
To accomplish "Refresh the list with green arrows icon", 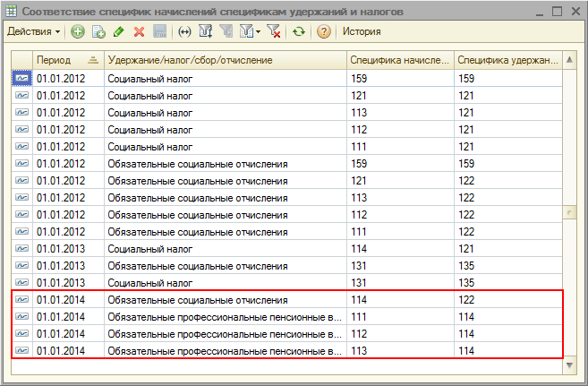I will click(x=299, y=31).
